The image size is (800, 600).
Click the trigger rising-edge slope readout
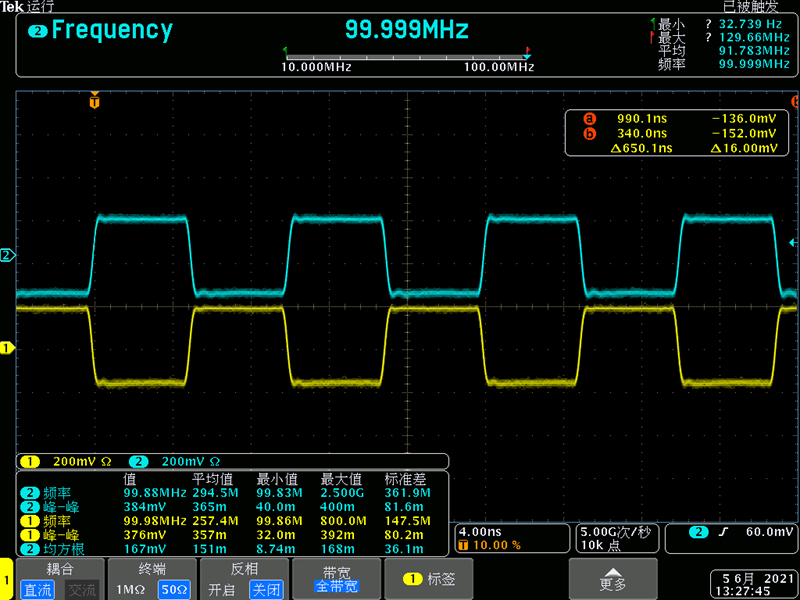coord(722,532)
